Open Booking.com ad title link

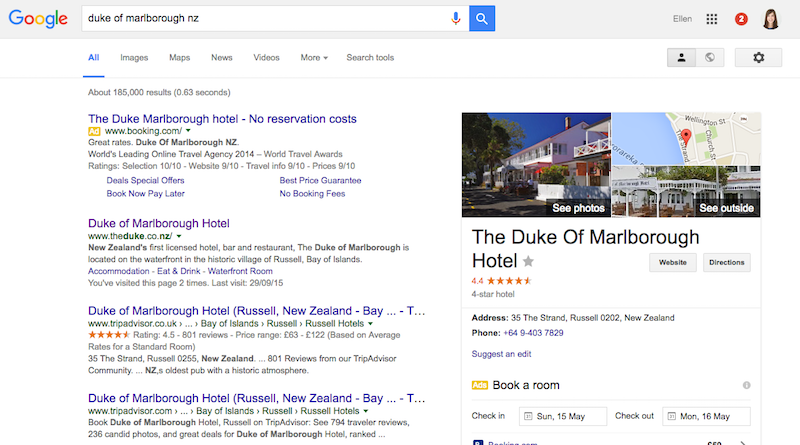[222, 119]
